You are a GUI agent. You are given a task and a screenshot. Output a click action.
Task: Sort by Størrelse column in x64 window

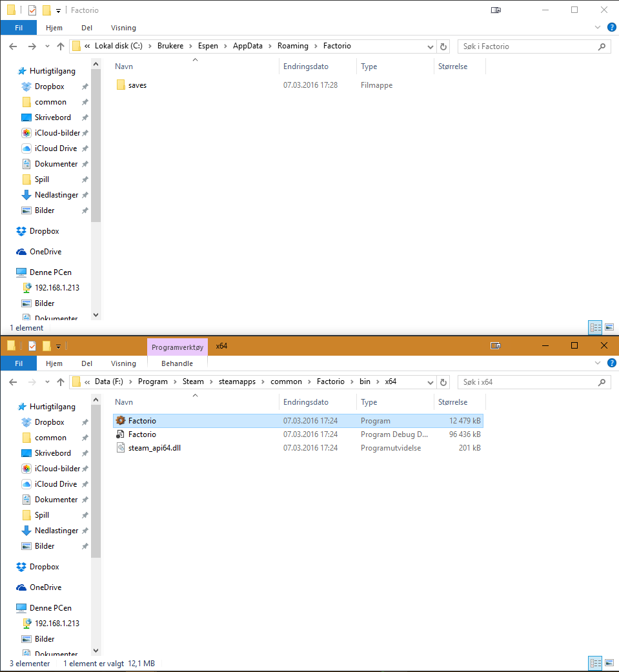click(x=459, y=402)
